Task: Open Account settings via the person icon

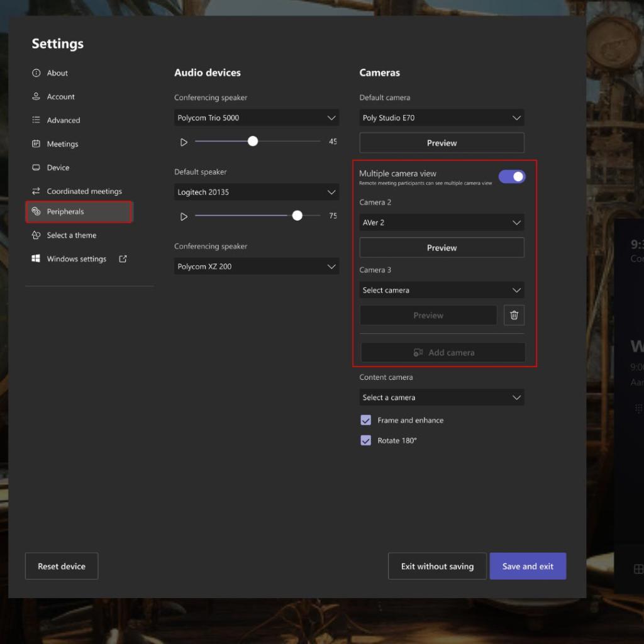Action: (37, 96)
